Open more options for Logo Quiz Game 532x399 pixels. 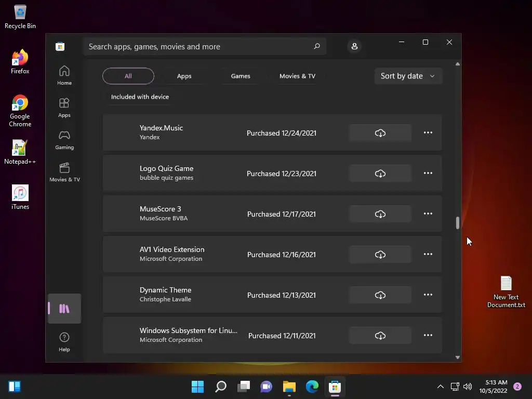428,173
